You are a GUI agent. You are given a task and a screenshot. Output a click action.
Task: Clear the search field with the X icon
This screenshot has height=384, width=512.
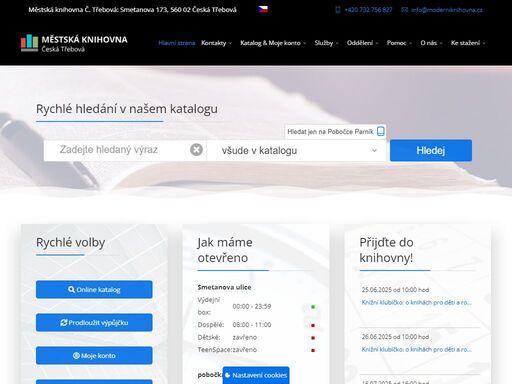(x=196, y=150)
